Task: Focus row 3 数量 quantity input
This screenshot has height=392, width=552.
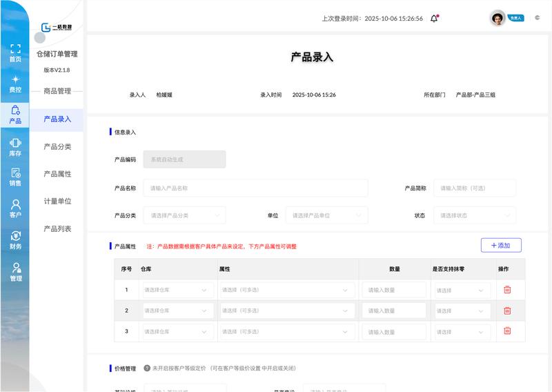Action: pos(394,332)
